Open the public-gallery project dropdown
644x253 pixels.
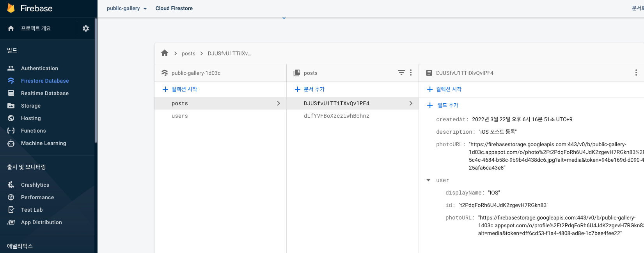[127, 8]
